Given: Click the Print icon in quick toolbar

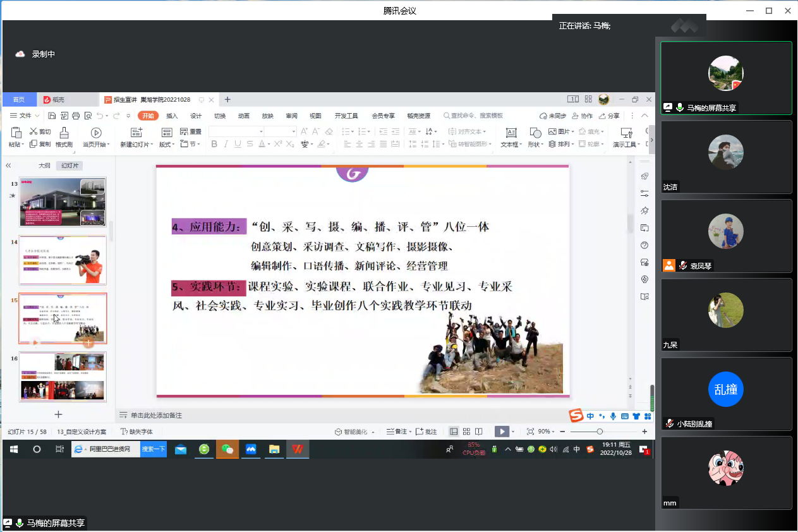Looking at the screenshot, I should (x=76, y=116).
